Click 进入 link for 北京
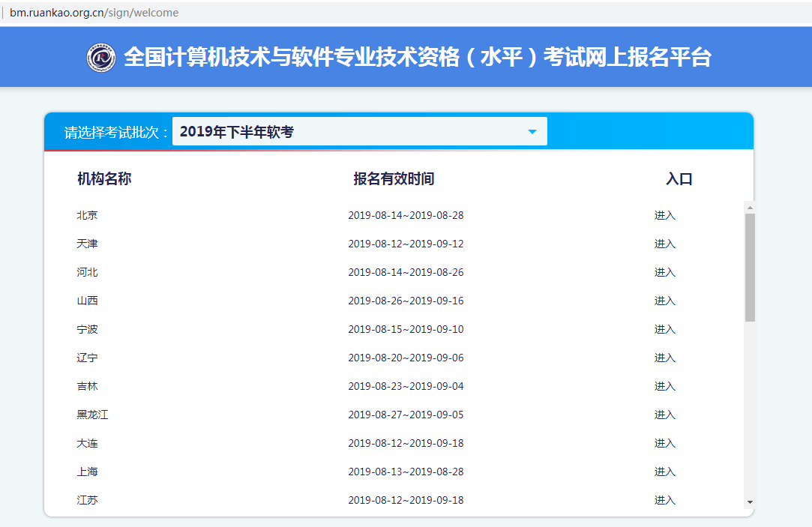 click(664, 215)
